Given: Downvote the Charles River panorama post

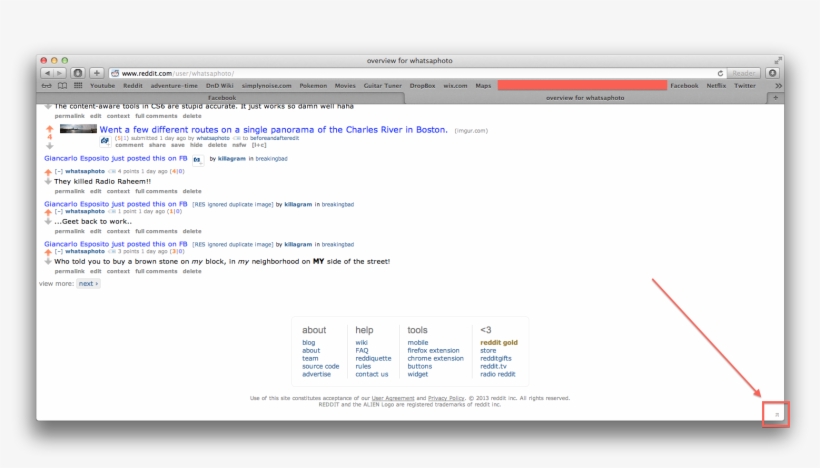Looking at the screenshot, I should pos(50,146).
